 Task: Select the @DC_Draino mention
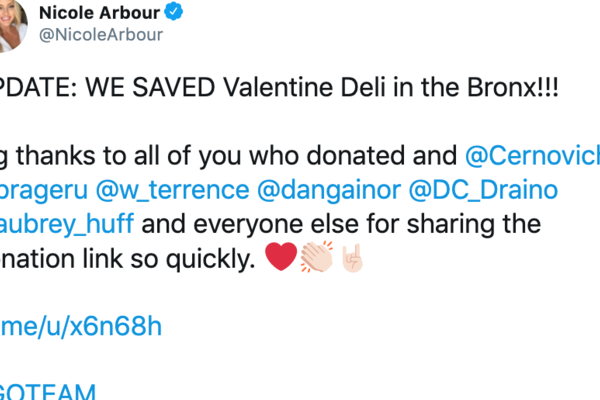[x=463, y=190]
